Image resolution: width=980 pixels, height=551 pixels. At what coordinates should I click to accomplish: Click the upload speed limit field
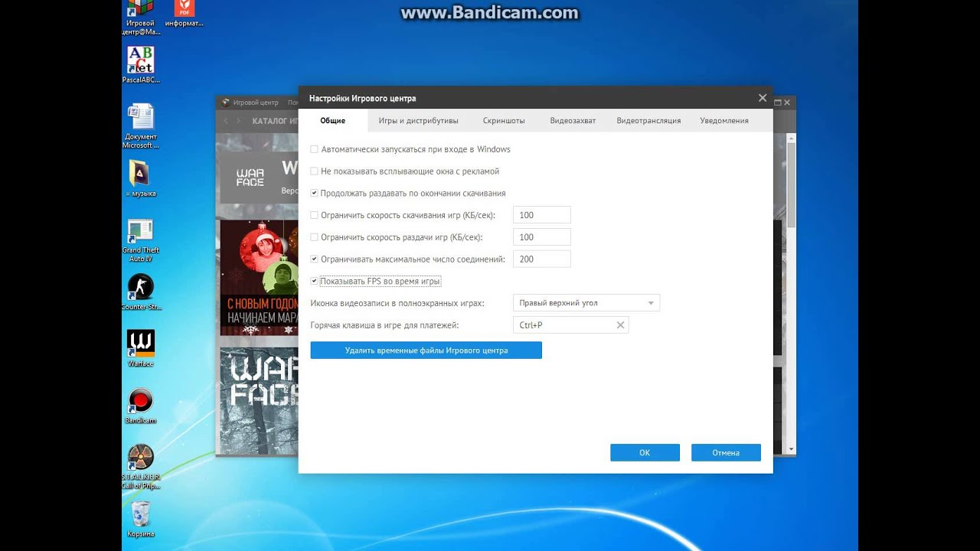click(x=542, y=237)
